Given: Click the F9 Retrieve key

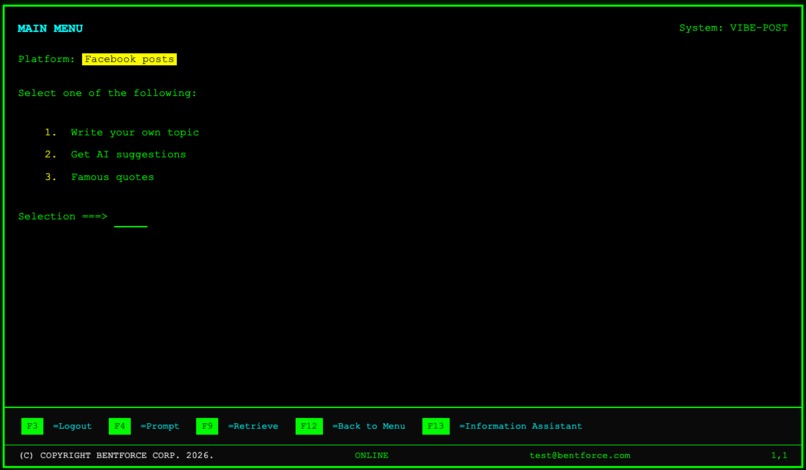Looking at the screenshot, I should pos(207,426).
